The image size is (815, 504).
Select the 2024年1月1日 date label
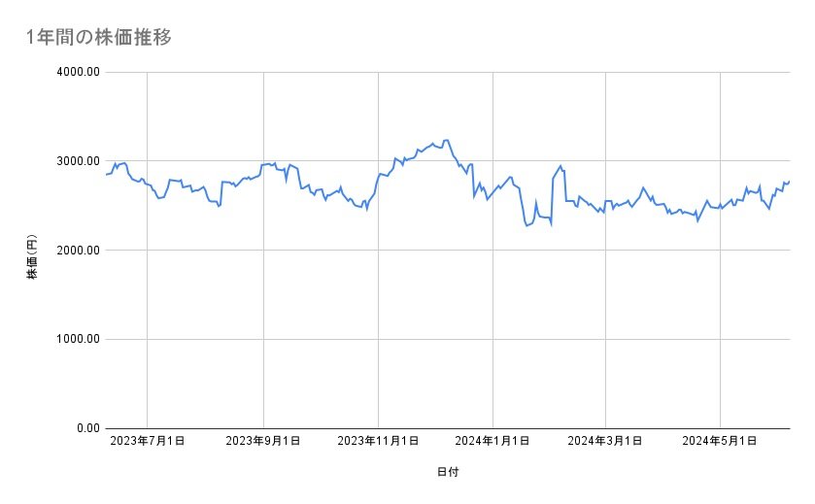[x=492, y=442]
